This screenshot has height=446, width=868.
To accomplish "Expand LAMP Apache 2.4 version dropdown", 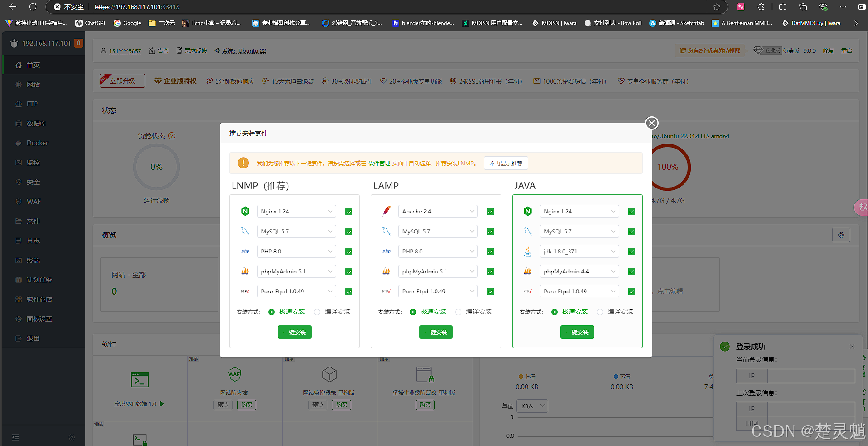I will 438,212.
